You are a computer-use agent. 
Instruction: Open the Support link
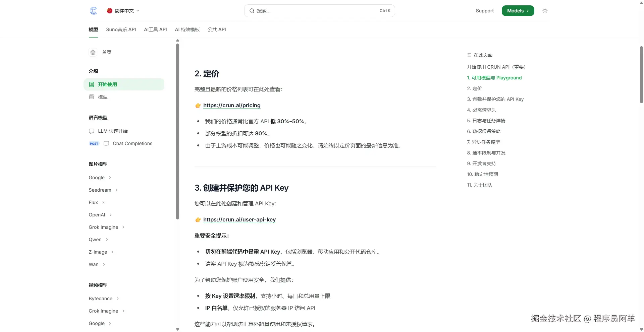point(485,11)
